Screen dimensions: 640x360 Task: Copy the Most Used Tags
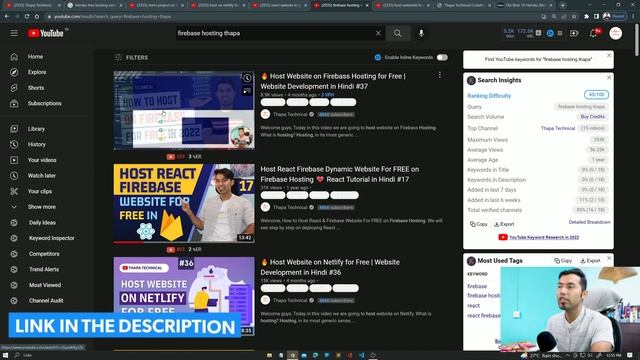pyautogui.click(x=563, y=260)
